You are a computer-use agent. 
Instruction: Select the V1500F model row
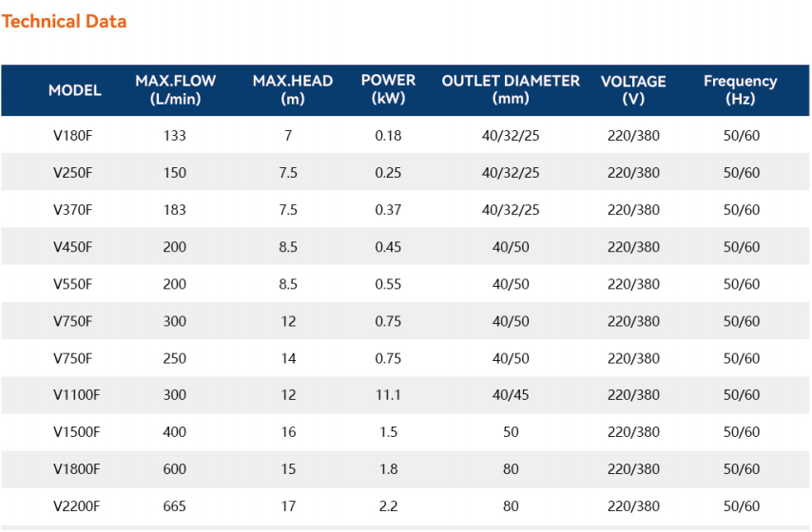[405, 432]
